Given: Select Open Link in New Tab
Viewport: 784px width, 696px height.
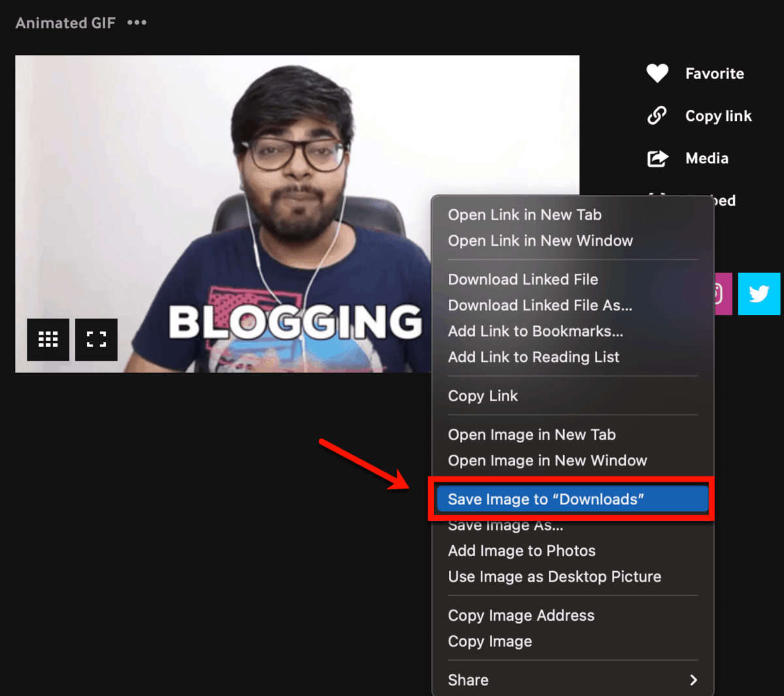Looking at the screenshot, I should click(524, 214).
